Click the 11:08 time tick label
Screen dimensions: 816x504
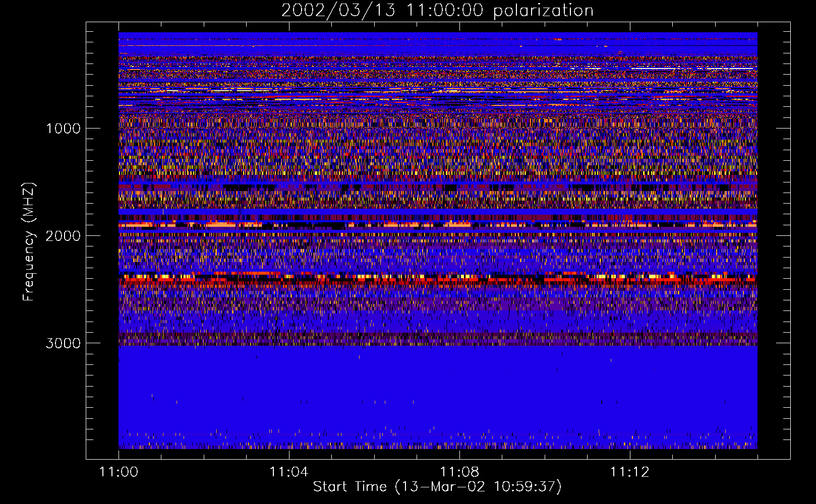pyautogui.click(x=459, y=472)
